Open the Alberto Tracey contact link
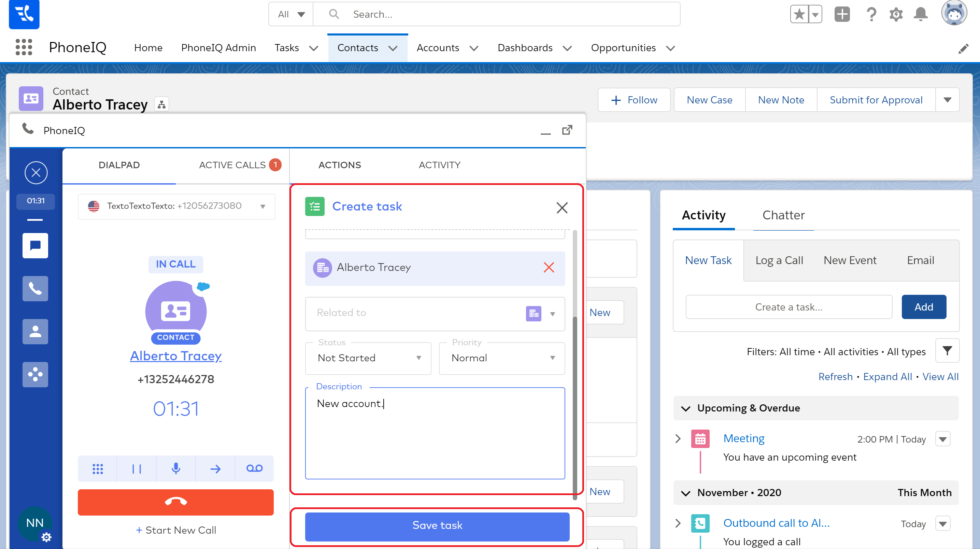Image resolution: width=980 pixels, height=549 pixels. click(x=175, y=356)
